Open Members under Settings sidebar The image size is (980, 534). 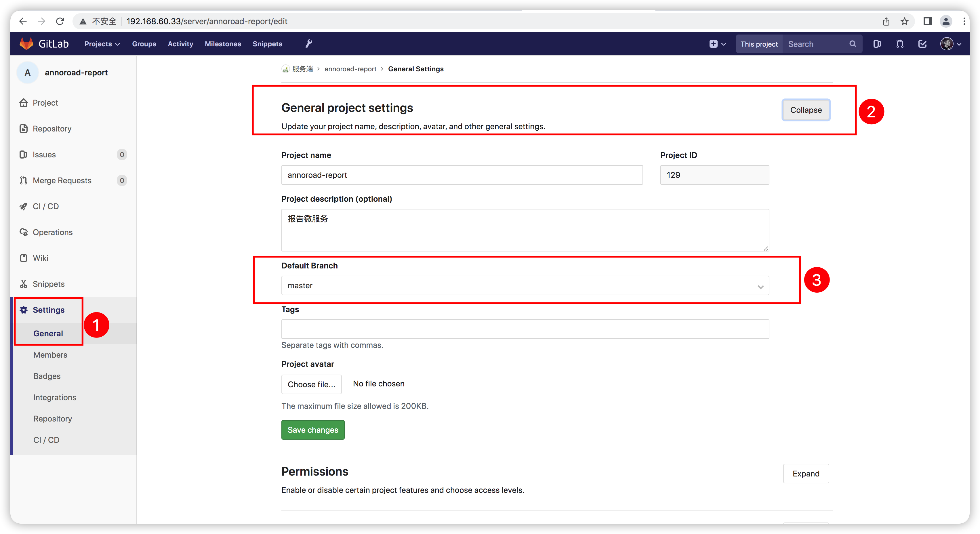click(50, 355)
